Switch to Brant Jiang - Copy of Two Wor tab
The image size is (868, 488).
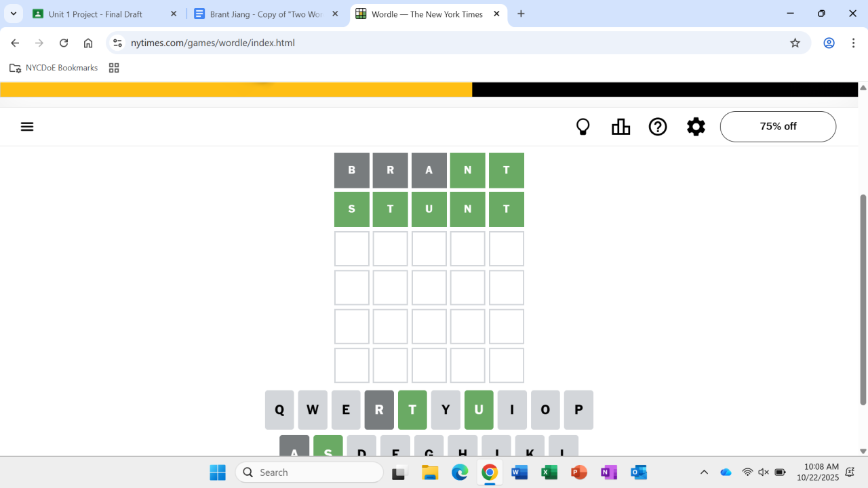[267, 14]
